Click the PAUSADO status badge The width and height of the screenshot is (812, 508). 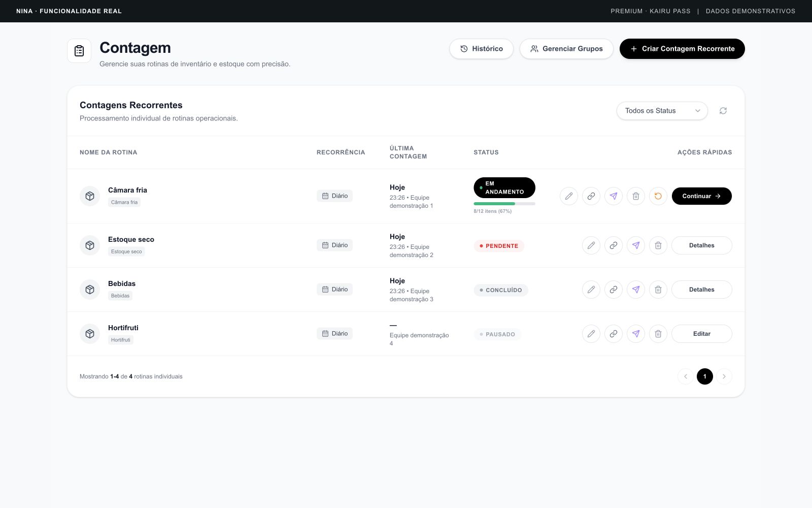497,334
